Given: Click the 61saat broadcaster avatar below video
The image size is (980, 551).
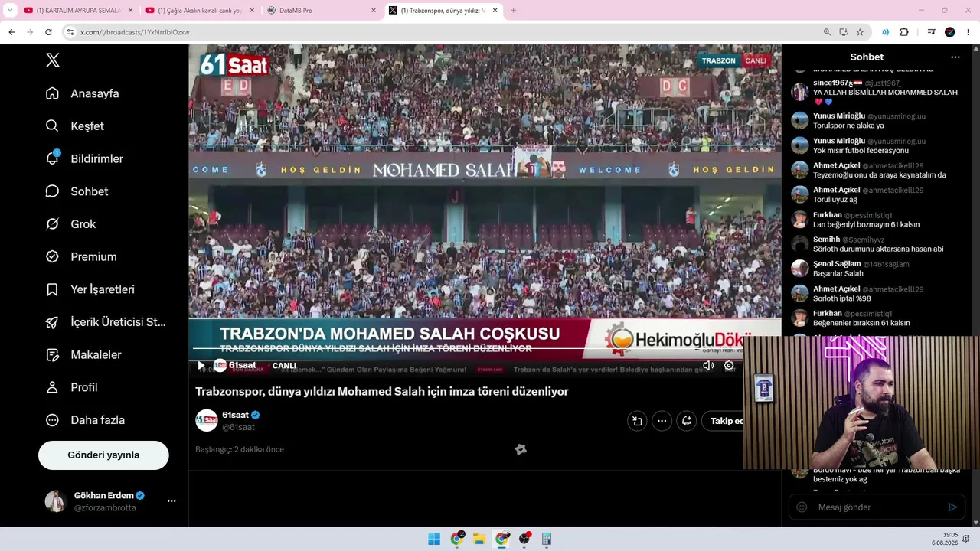Looking at the screenshot, I should pos(207,420).
